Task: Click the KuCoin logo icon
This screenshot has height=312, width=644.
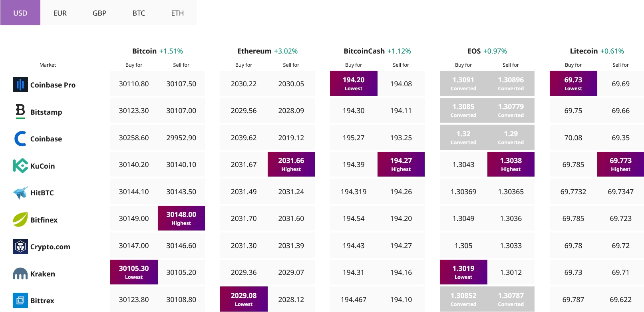Action: 20,166
